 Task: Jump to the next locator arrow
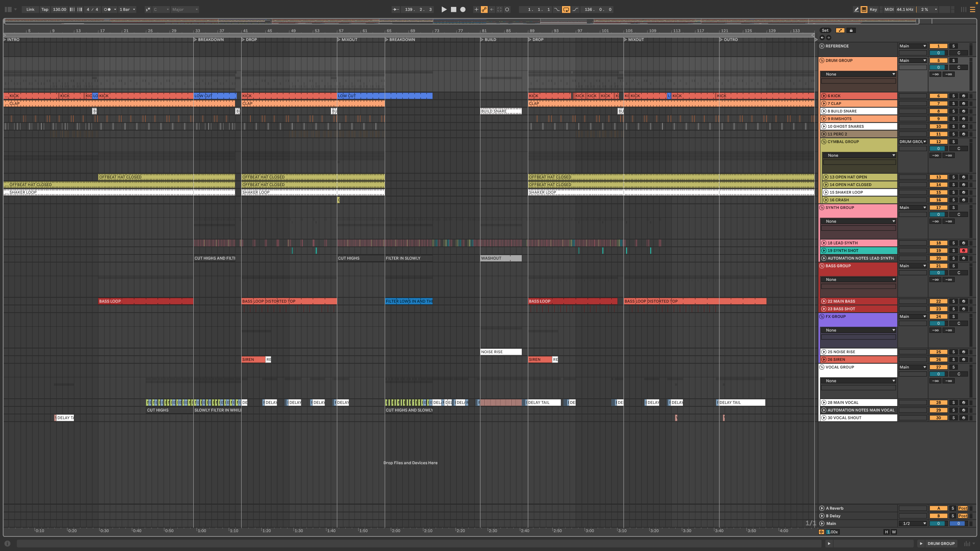(829, 37)
